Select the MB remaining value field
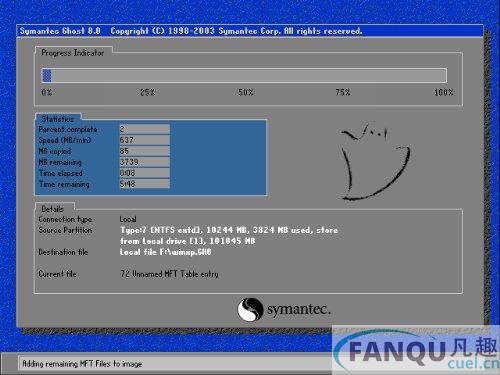The height and width of the screenshot is (375, 500). tap(144, 162)
